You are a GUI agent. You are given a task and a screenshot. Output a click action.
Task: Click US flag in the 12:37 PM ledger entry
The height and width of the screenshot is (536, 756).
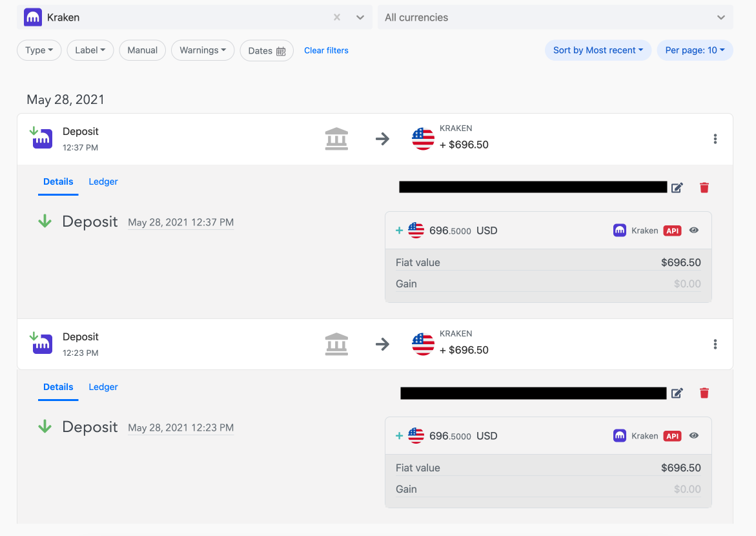coord(416,231)
